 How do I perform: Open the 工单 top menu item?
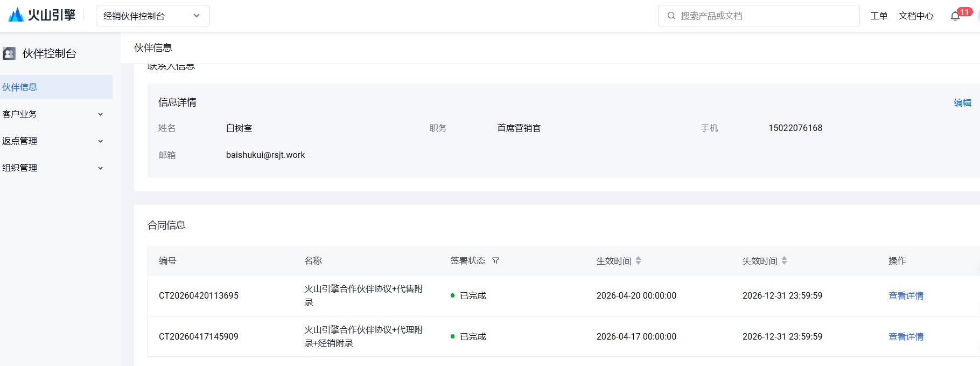coord(879,16)
